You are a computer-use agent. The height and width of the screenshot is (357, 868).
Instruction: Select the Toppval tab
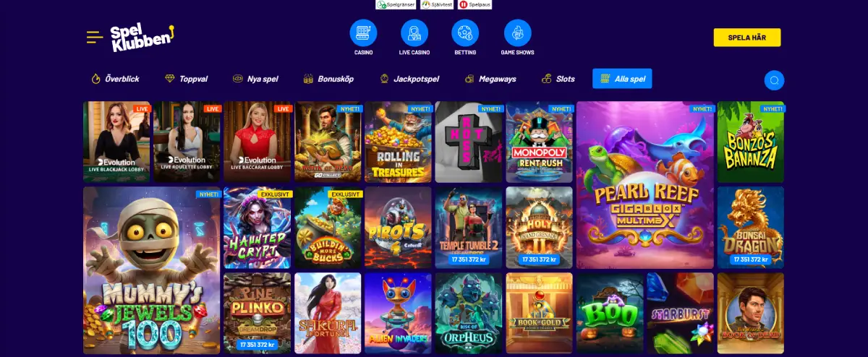pyautogui.click(x=187, y=79)
